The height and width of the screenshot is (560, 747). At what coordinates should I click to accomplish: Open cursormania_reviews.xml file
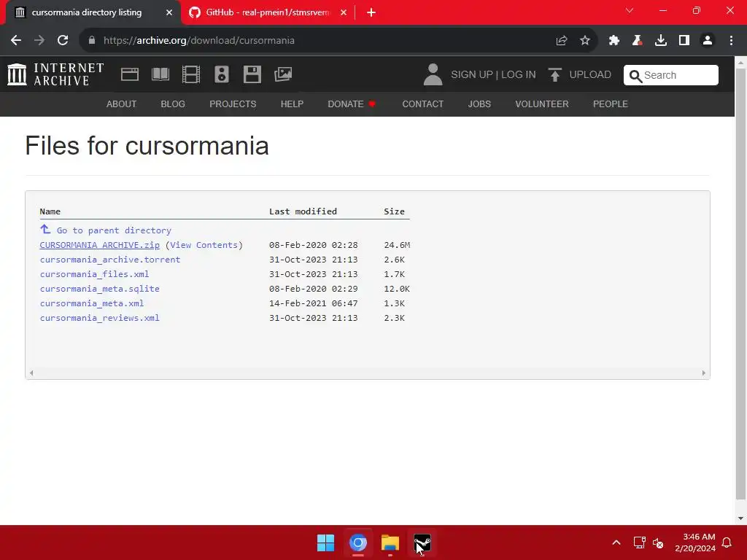pos(99,318)
